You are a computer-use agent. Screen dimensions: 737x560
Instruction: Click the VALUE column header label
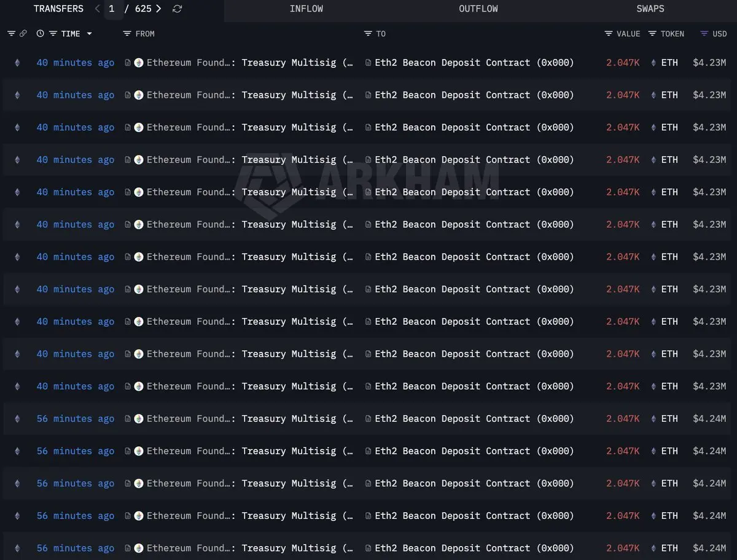[628, 34]
